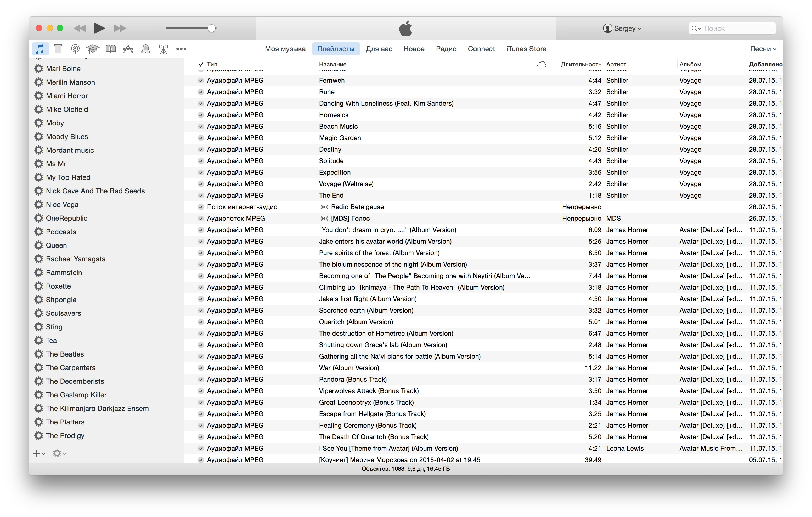Viewport: 812px width, 517px height.
Task: Open the Internet Radio tower icon
Action: (163, 49)
